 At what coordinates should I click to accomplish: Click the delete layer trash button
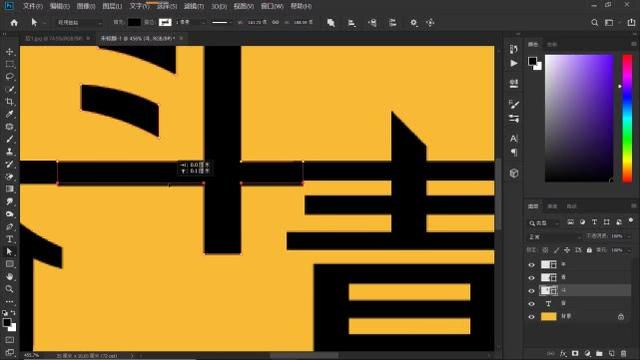pos(623,353)
